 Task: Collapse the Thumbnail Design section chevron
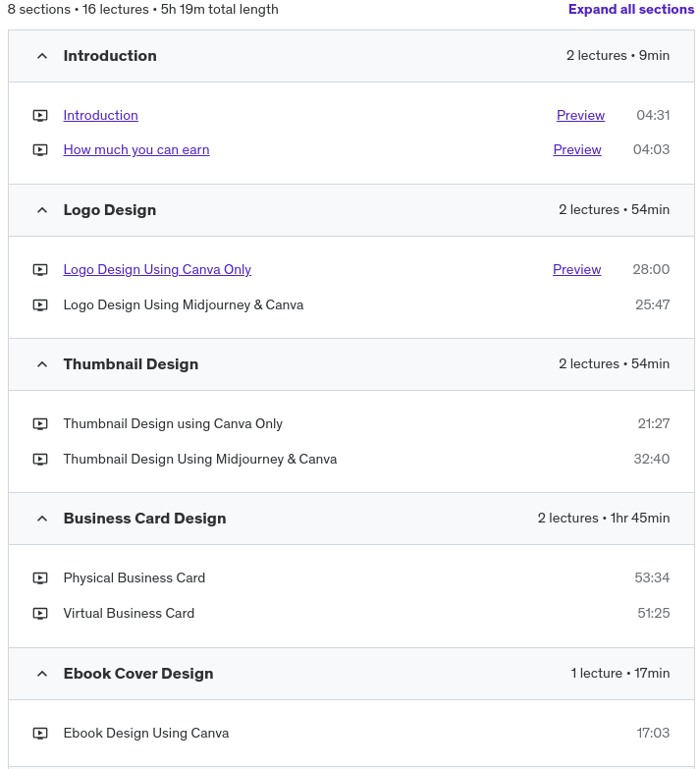point(42,364)
